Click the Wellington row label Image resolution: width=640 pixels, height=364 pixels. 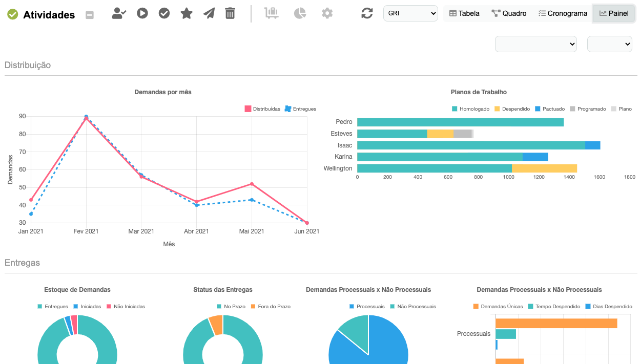tap(338, 168)
